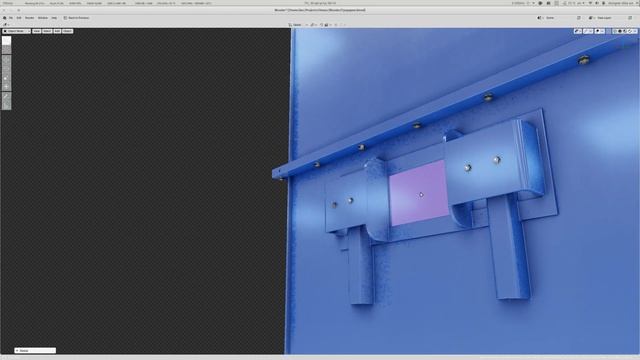Select the Rotate tool

tap(6, 69)
